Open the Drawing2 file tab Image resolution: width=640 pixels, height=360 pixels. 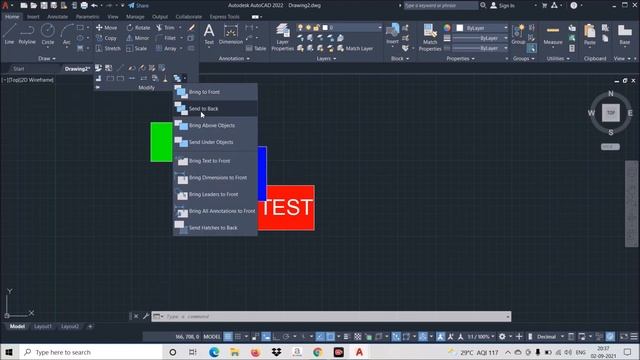point(77,69)
